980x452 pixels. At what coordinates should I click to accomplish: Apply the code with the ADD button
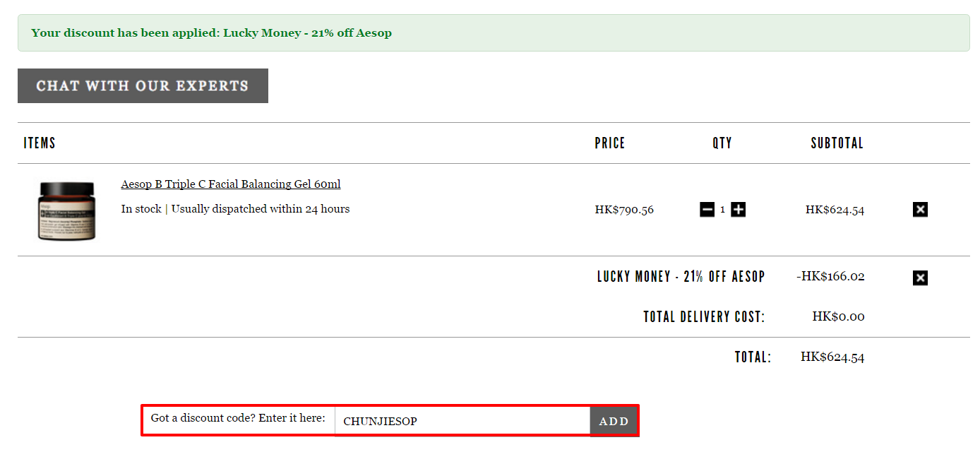(x=614, y=421)
